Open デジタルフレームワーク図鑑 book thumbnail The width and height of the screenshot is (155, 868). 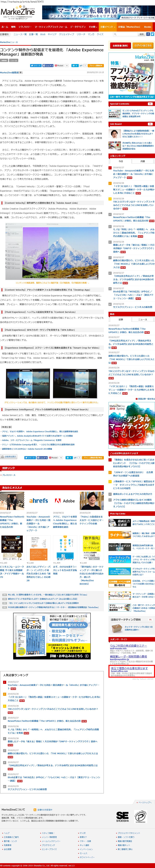(12, 548)
